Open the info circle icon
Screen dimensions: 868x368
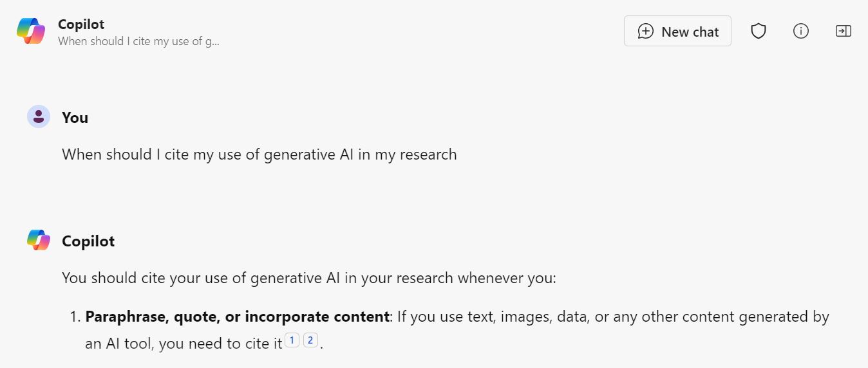click(800, 31)
